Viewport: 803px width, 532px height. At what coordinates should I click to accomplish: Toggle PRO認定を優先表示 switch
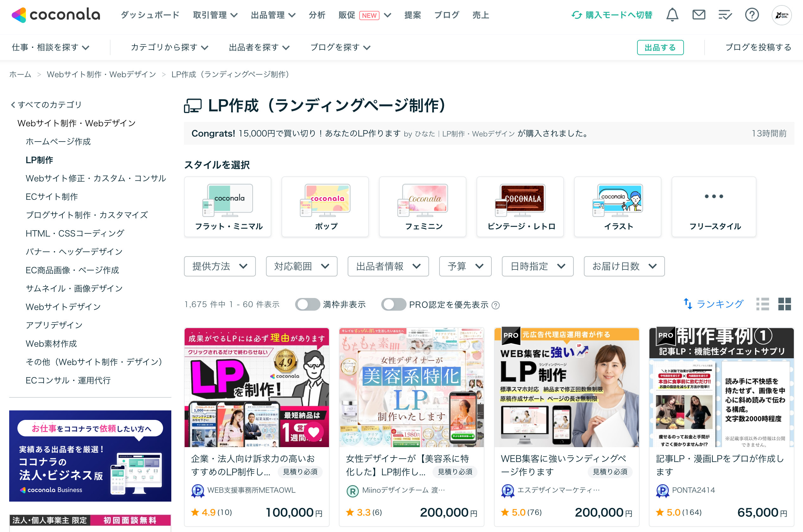point(394,304)
